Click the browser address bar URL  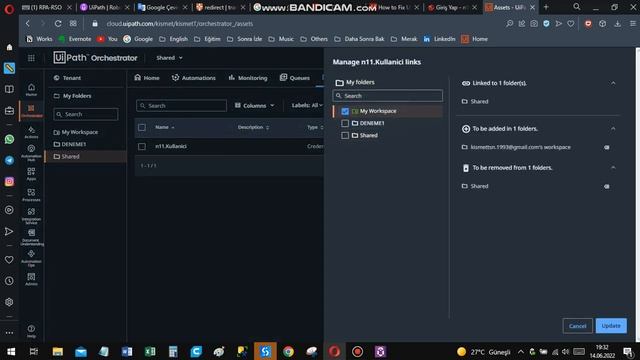(180, 24)
